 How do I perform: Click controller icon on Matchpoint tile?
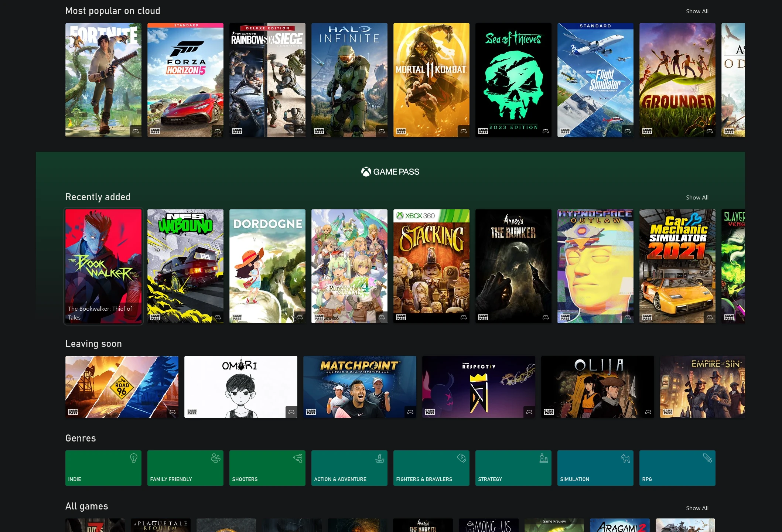pos(410,412)
